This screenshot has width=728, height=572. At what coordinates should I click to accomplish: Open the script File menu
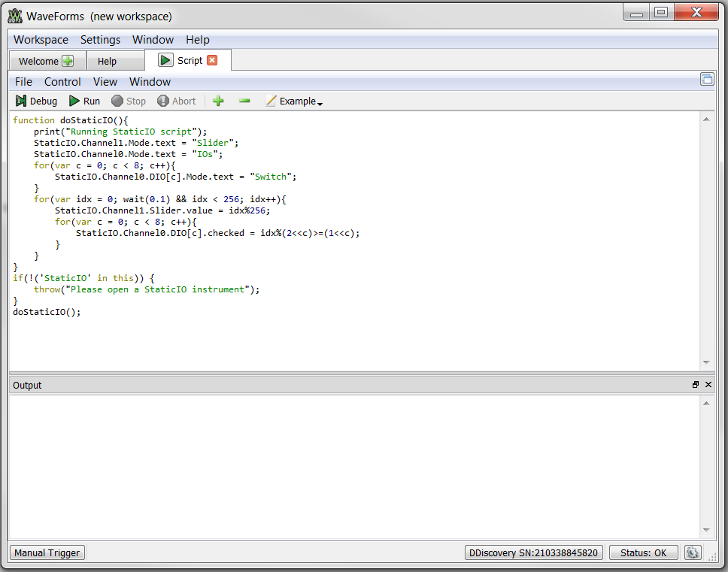pos(23,82)
